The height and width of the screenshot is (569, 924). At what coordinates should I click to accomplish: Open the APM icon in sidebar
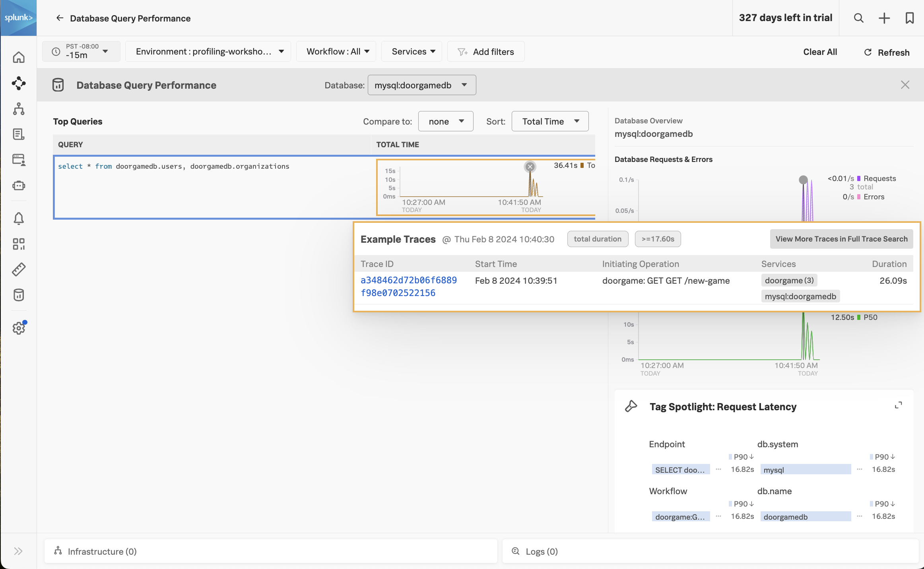pos(19,83)
